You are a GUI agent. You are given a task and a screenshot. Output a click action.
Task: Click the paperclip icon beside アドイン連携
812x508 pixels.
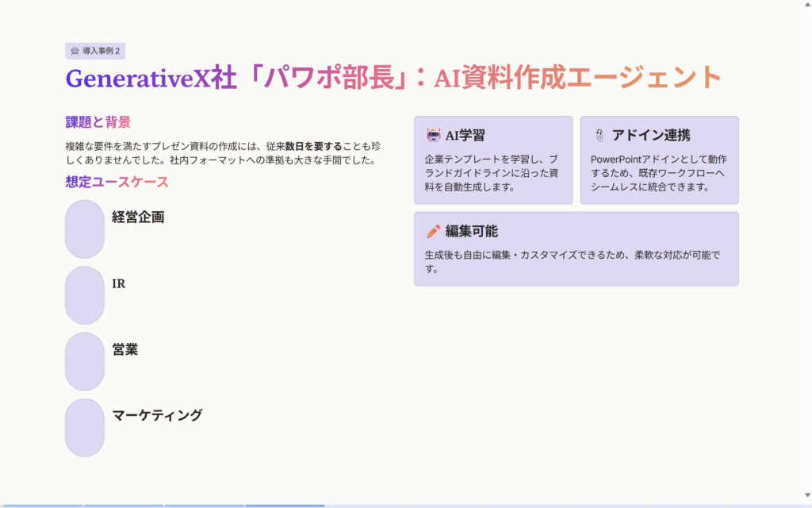click(599, 135)
